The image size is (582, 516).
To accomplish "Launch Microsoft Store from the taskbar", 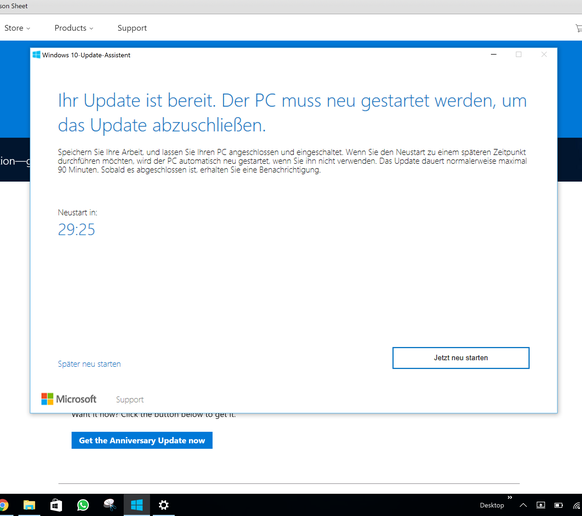I will [56, 505].
